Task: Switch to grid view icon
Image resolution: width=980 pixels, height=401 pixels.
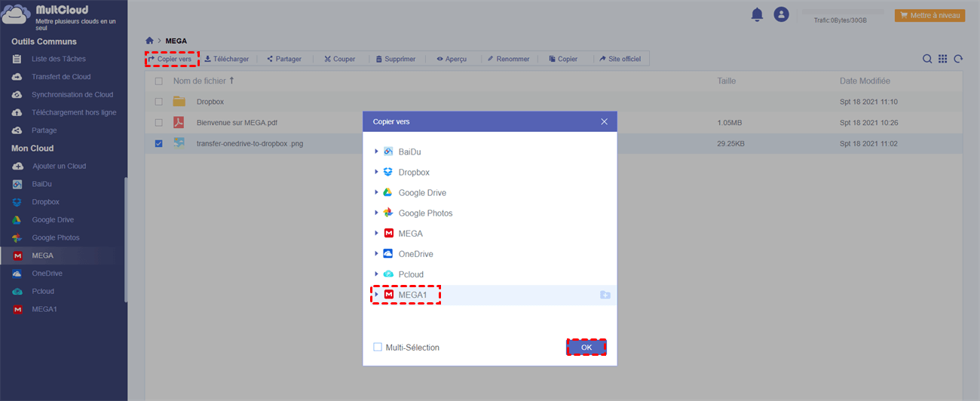Action: tap(942, 59)
